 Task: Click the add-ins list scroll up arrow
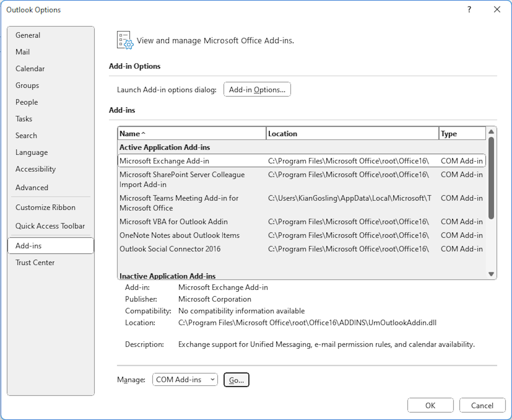[491, 132]
